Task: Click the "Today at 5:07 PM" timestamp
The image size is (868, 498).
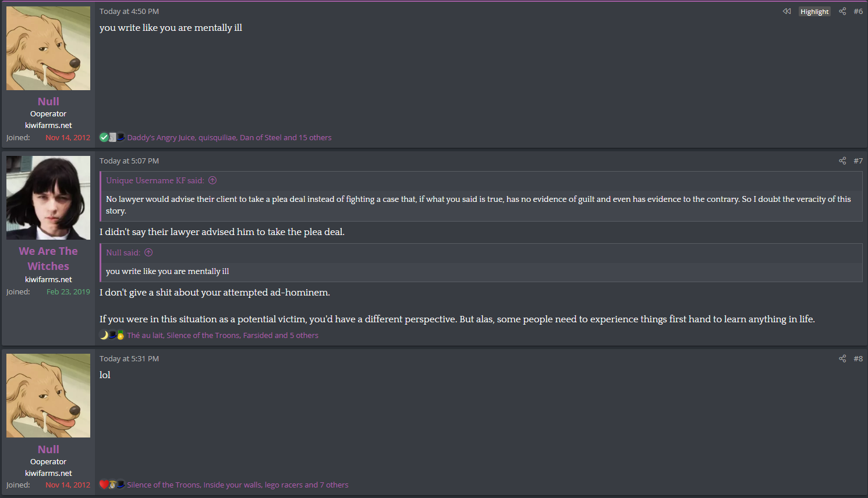Action: [129, 161]
